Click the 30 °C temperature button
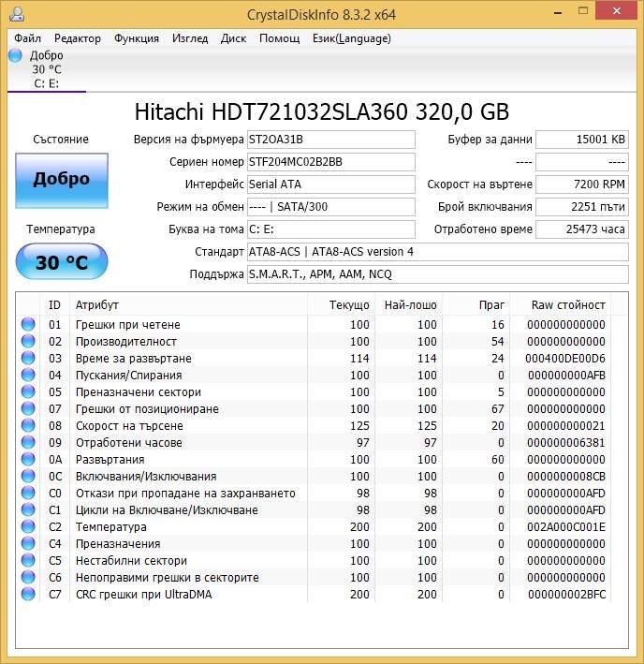644x664 pixels. (62, 262)
